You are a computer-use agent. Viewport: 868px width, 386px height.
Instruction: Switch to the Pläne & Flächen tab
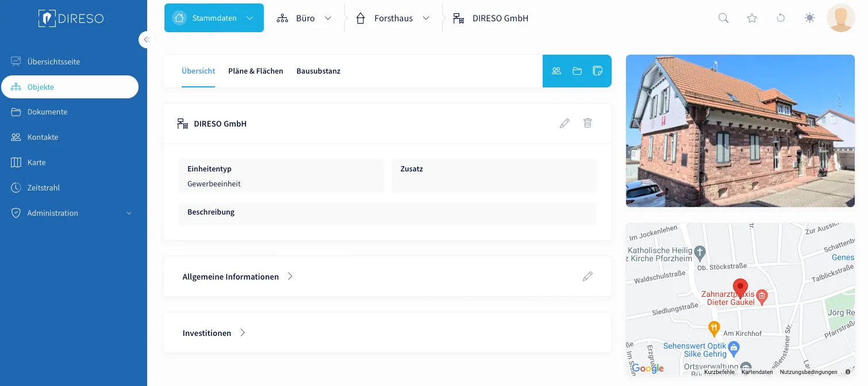pyautogui.click(x=256, y=71)
